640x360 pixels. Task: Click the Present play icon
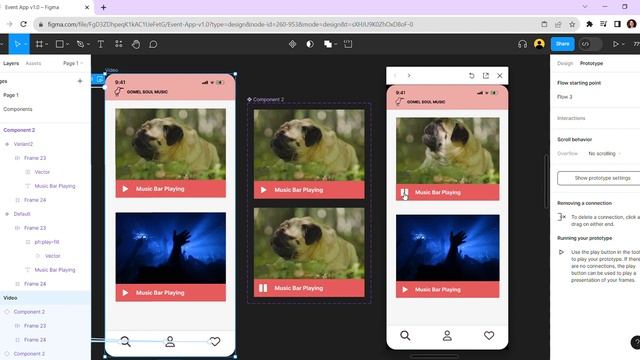click(x=616, y=44)
